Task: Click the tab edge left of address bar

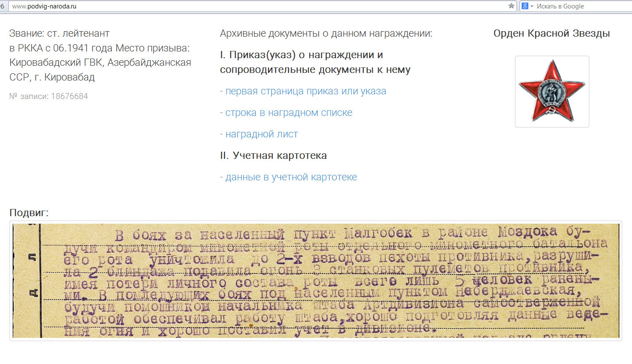Action: [x=3, y=6]
